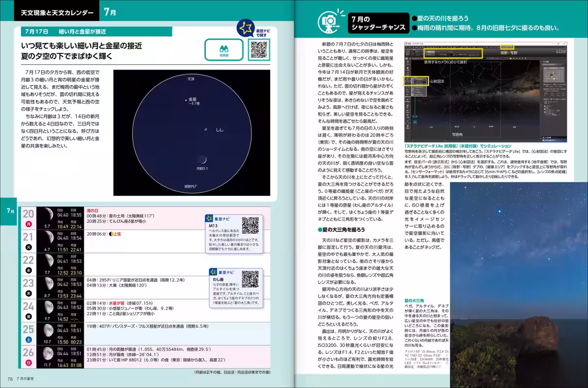Screen dimensions: 588x388
Task: Click the blue 土 weekday circle under 25
Action: [x=28, y=339]
